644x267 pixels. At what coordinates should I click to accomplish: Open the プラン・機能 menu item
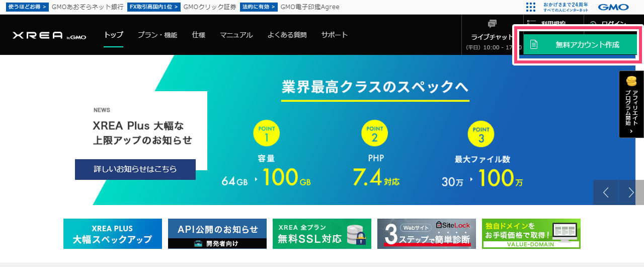(157, 35)
